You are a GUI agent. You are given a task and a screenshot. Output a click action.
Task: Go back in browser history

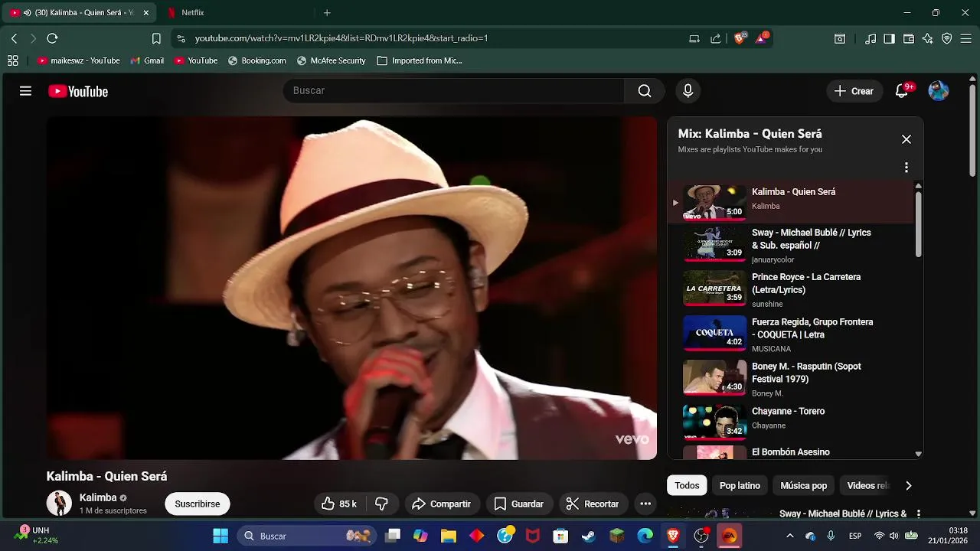tap(14, 38)
